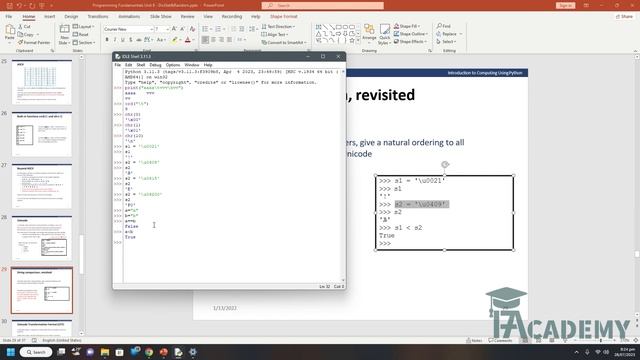Open the Quick Styles gallery
The height and width of the screenshot is (360, 640).
click(384, 34)
